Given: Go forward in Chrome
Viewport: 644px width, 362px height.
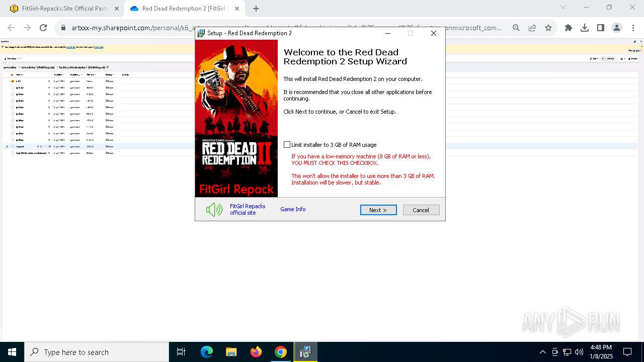Looking at the screenshot, I should [27, 28].
